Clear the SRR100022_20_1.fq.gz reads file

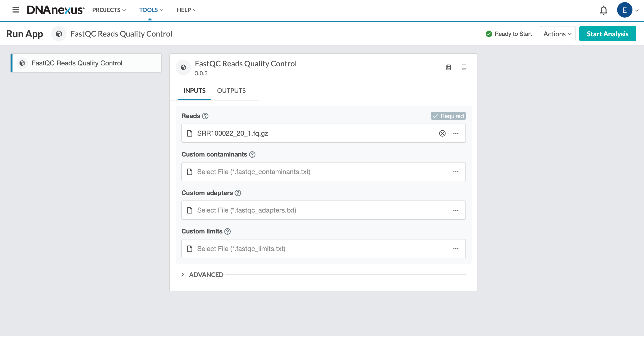[x=442, y=133]
